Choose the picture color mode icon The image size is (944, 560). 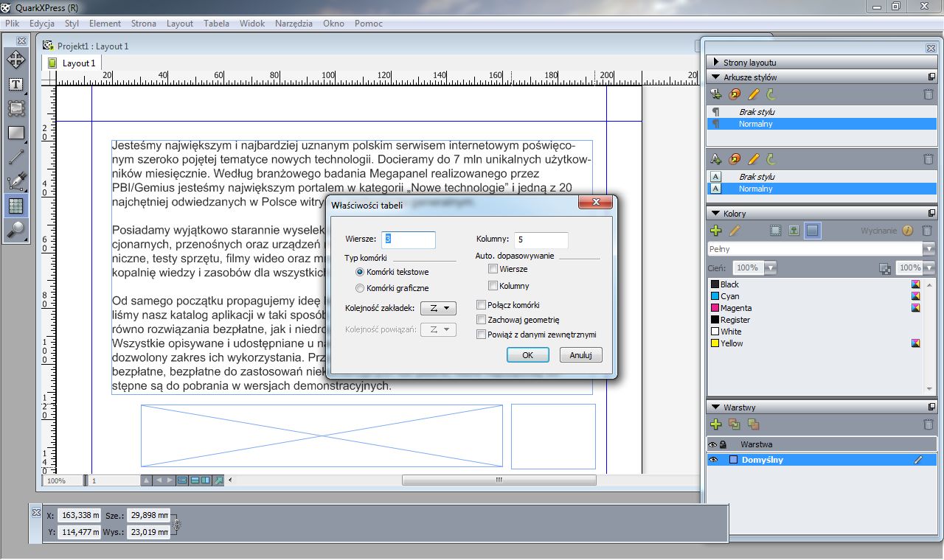tap(794, 231)
